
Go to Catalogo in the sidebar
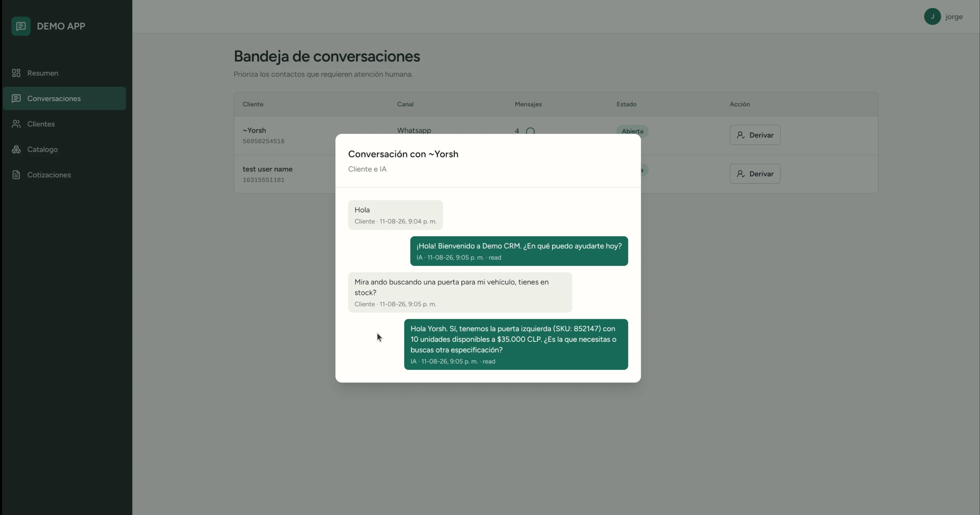pyautogui.click(x=64, y=150)
